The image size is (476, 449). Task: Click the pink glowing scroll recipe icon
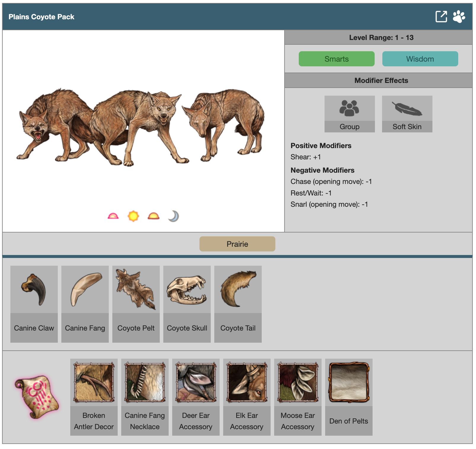[37, 396]
